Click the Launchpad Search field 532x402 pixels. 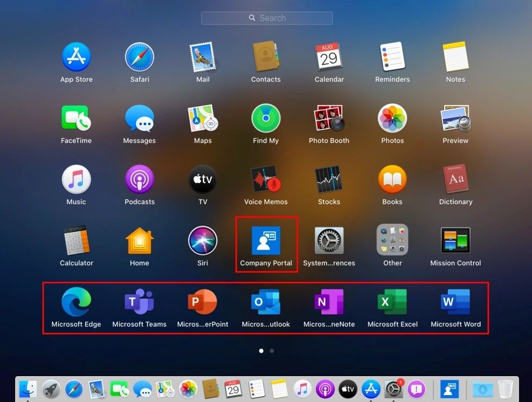click(x=267, y=18)
